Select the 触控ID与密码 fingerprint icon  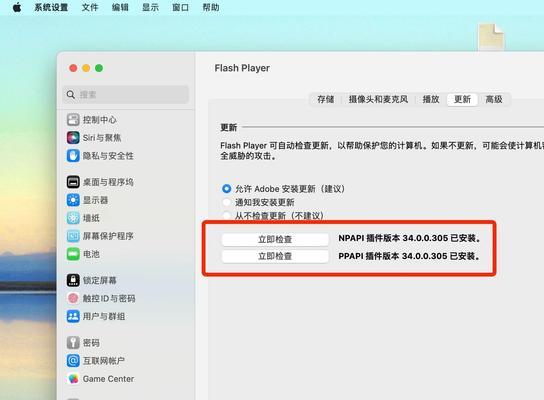73,298
